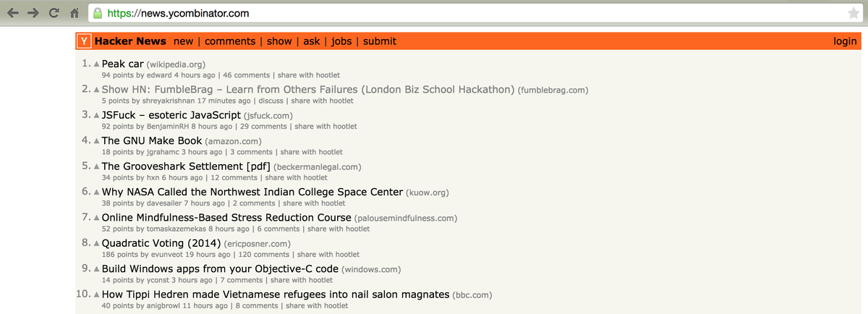Image resolution: width=868 pixels, height=314 pixels.
Task: Click the (ericposner.com) domain link
Action: (x=258, y=244)
